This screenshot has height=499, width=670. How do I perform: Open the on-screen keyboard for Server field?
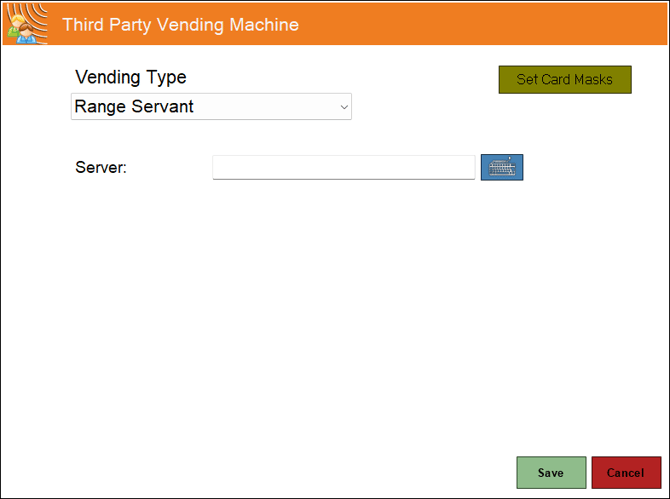pyautogui.click(x=502, y=167)
